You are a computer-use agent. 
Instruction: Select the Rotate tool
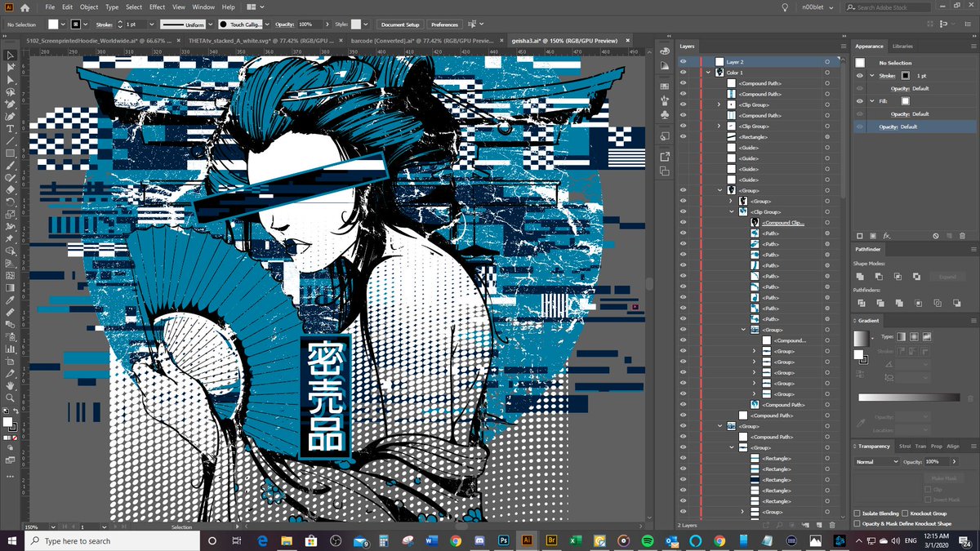coord(11,202)
